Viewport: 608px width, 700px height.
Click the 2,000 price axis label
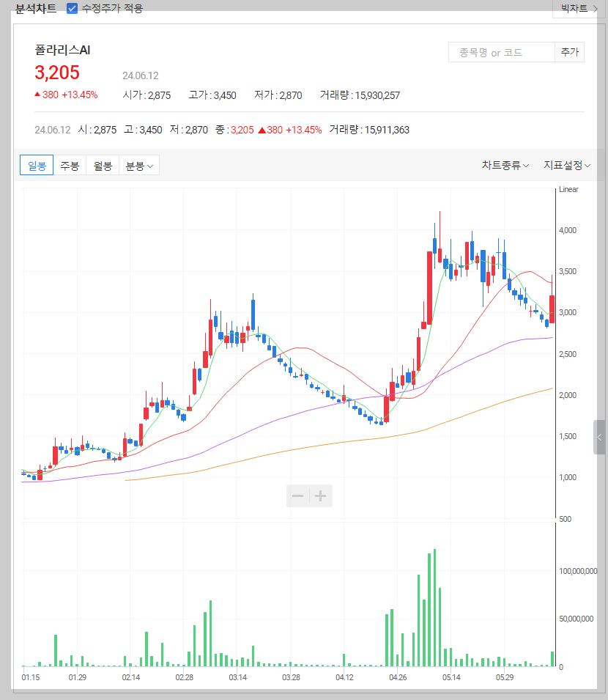(x=568, y=395)
